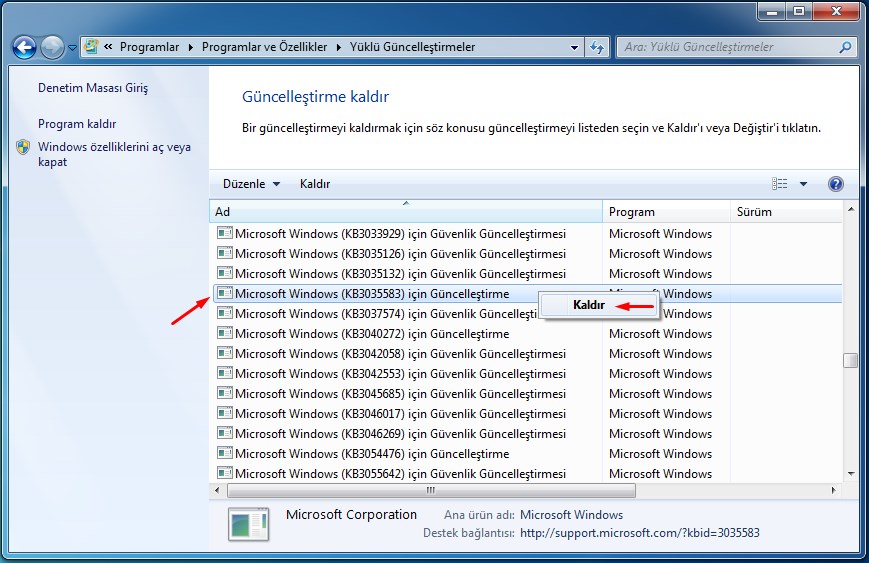The width and height of the screenshot is (869, 563).
Task: Click the refresh icon beside address bar
Action: pyautogui.click(x=598, y=47)
